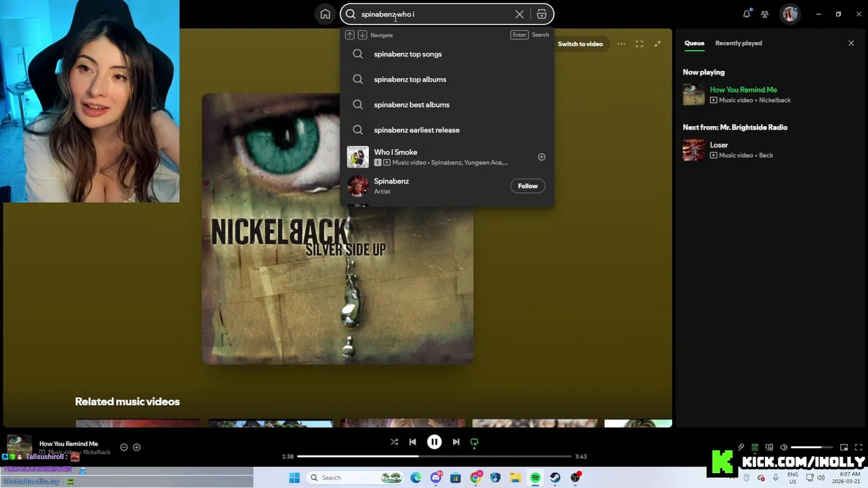Screen dimensions: 868x488
Task: Clear the search field text
Action: (x=519, y=14)
